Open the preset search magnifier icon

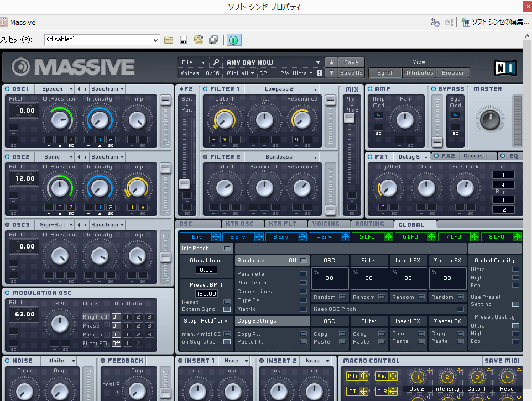216,62
